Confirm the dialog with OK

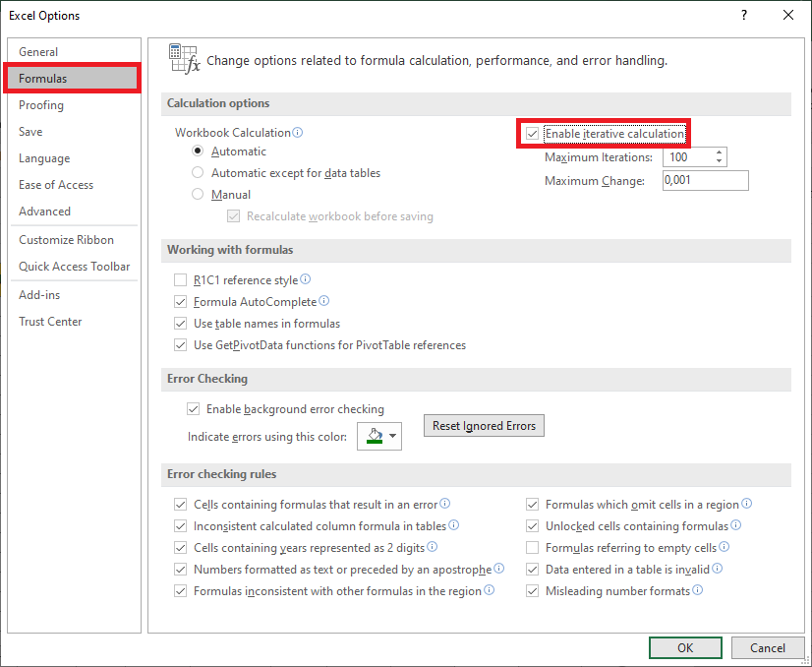pyautogui.click(x=685, y=647)
